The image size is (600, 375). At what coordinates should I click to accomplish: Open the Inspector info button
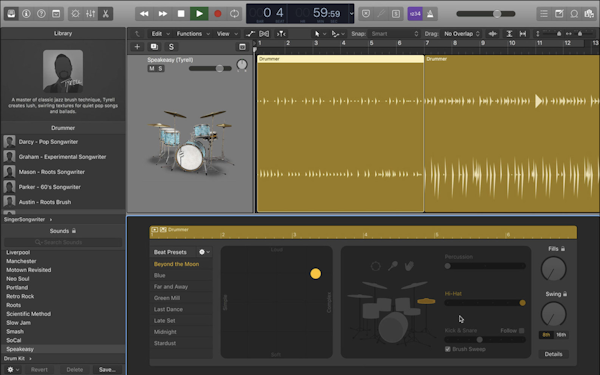click(26, 14)
